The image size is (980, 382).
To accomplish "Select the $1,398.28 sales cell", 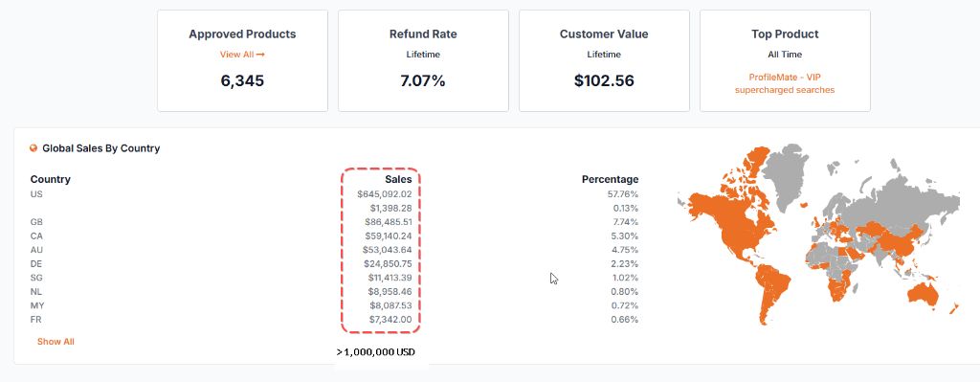I will point(390,208).
